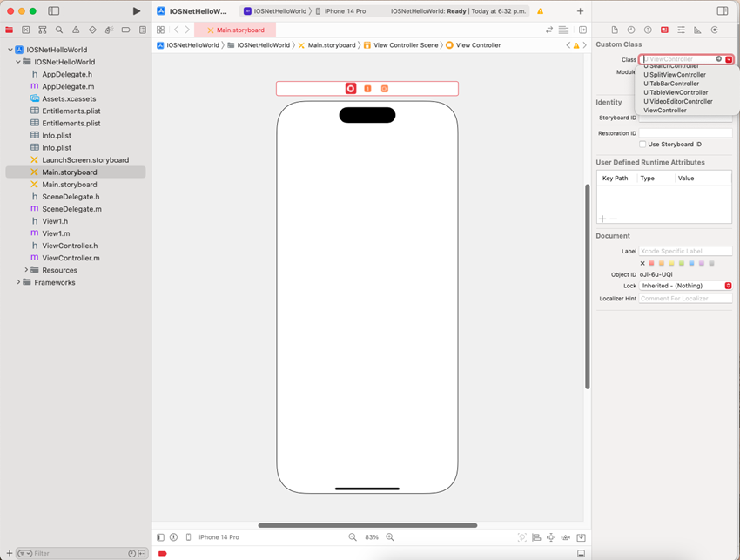This screenshot has width=740, height=560.
Task: Show the Quick Help inspector
Action: (x=649, y=30)
